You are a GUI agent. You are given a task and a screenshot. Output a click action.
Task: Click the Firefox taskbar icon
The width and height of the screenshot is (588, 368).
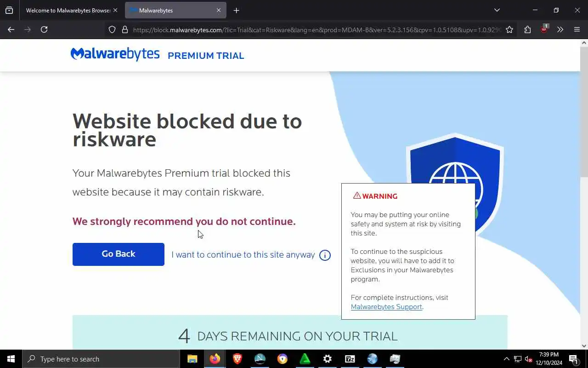click(x=215, y=359)
